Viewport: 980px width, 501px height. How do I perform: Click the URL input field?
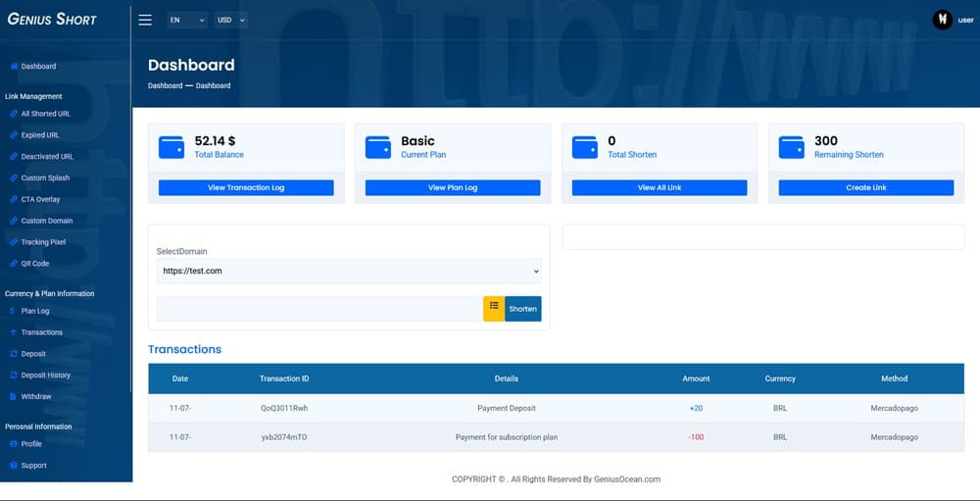[319, 309]
